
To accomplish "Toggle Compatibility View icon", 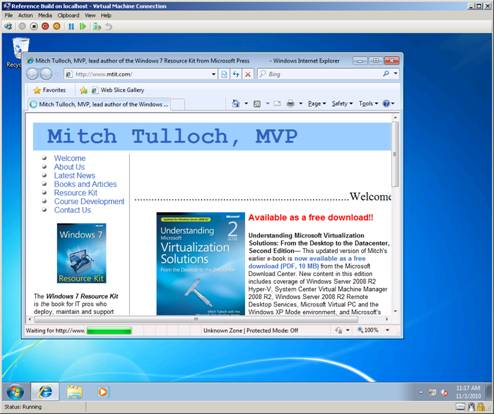I will [224, 74].
